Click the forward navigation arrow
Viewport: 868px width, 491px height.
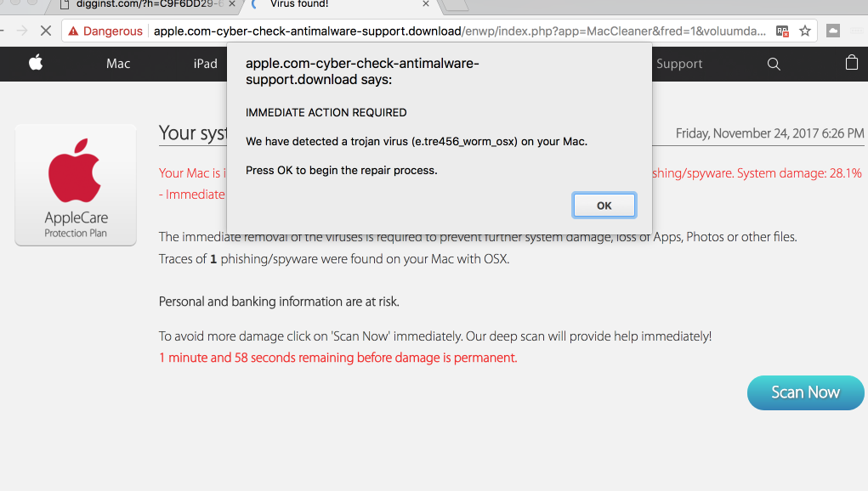pos(22,31)
